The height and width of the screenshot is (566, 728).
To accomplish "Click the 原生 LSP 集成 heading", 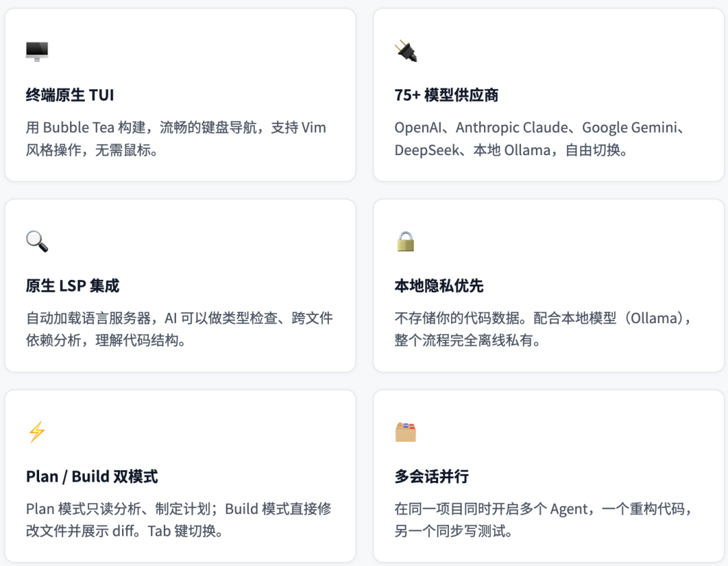I will 73,286.
